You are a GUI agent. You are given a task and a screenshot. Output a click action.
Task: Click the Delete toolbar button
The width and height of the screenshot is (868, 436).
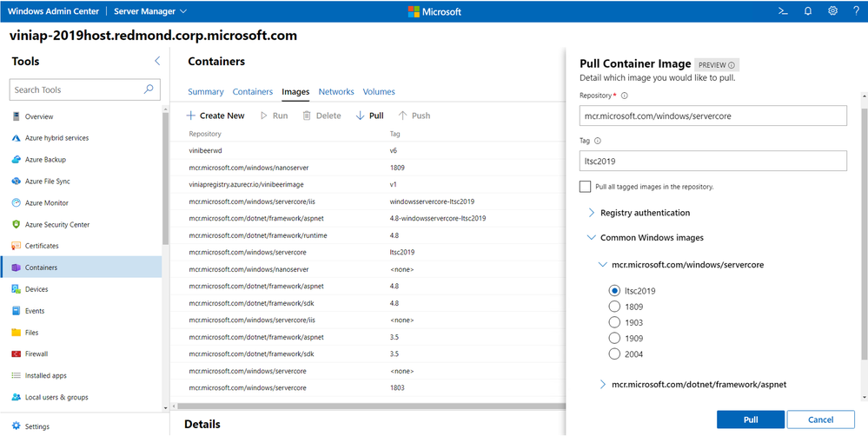(x=321, y=116)
